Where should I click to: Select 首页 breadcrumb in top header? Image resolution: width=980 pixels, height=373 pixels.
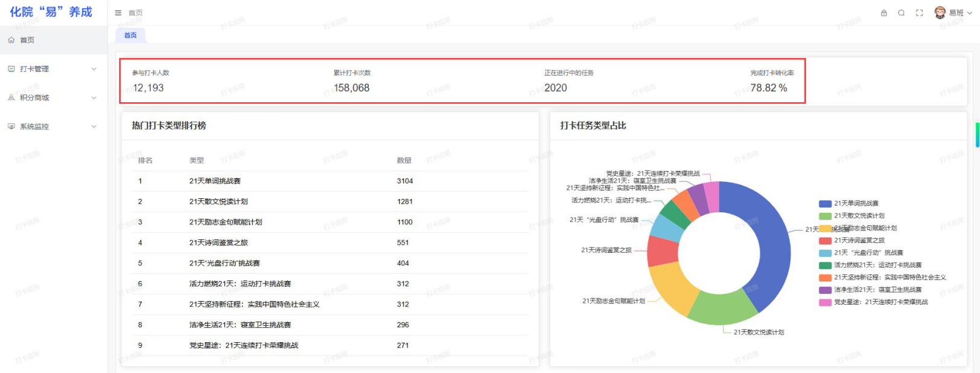[x=135, y=13]
